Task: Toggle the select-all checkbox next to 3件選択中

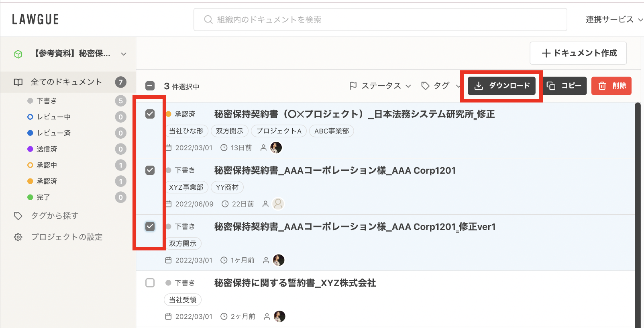Action: click(150, 86)
